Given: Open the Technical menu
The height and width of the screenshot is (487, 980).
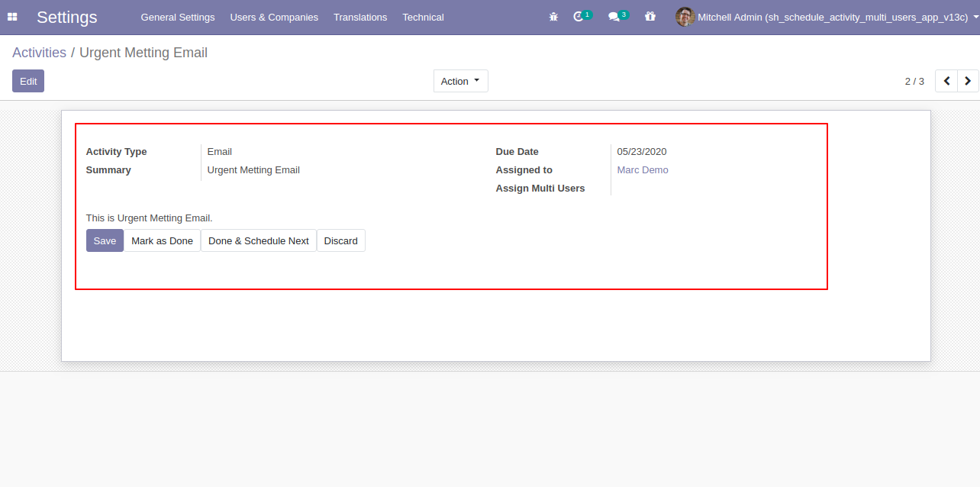Looking at the screenshot, I should (424, 17).
